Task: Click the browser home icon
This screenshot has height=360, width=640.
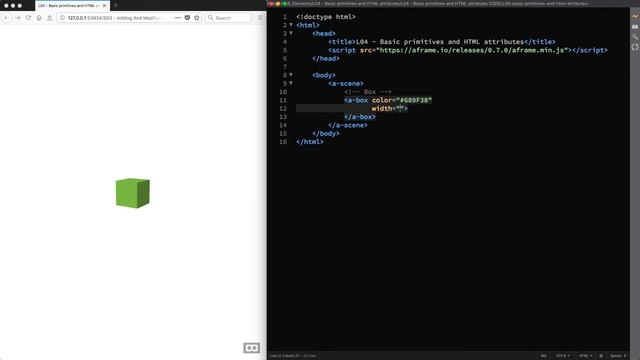Action: coord(39,18)
